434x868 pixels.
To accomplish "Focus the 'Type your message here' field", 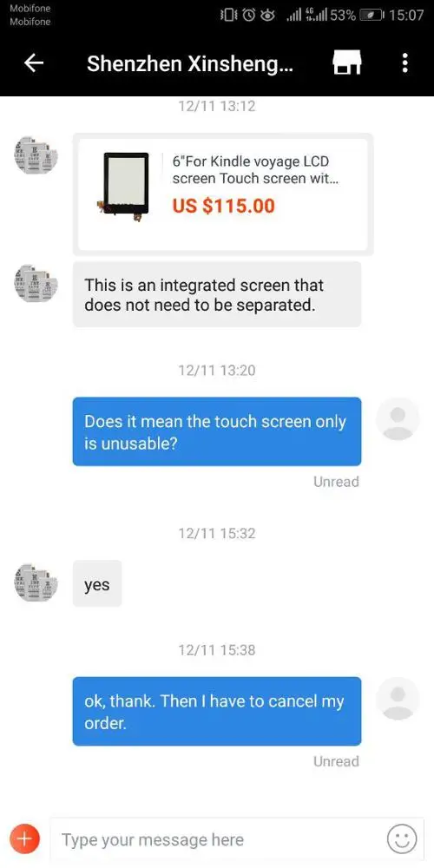I will coord(218,839).
